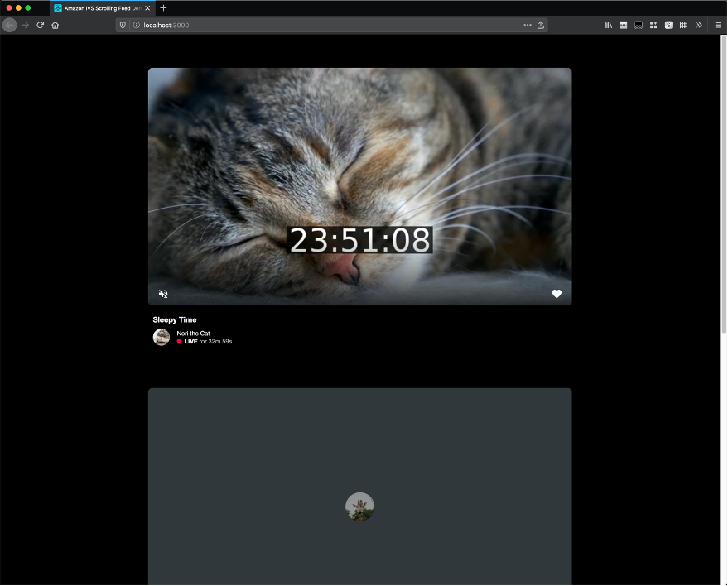
Task: Reload the localhost:3000 page
Action: click(x=40, y=25)
